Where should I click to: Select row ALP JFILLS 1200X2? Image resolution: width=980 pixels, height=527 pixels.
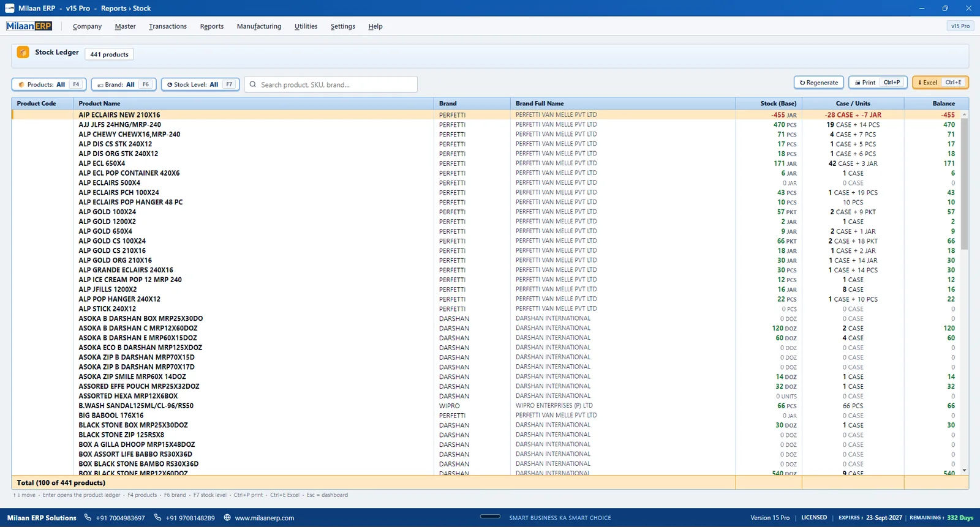[486, 290]
